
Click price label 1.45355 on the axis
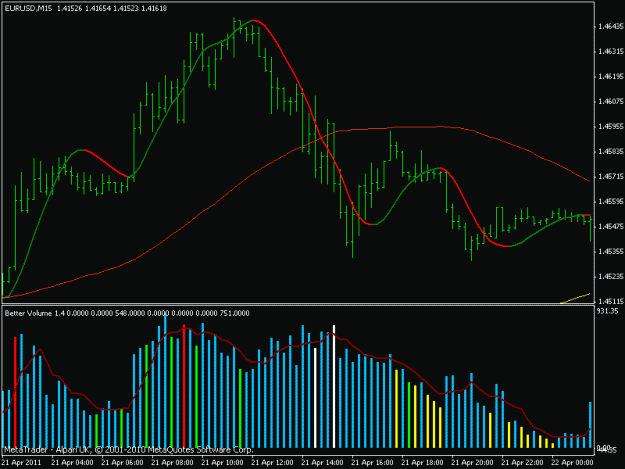click(611, 252)
